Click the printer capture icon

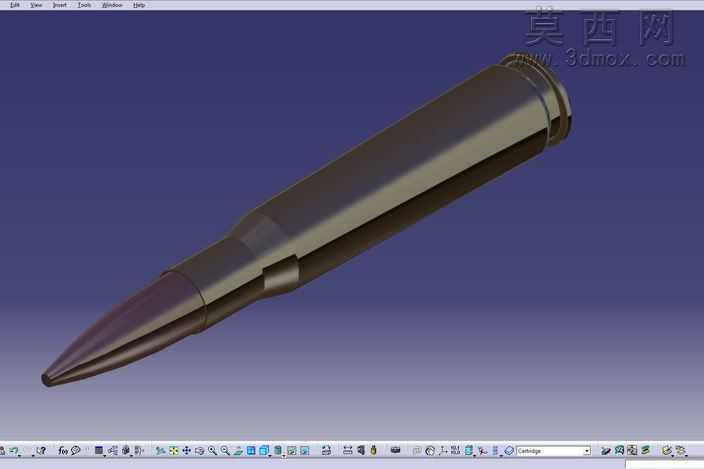coord(326,450)
